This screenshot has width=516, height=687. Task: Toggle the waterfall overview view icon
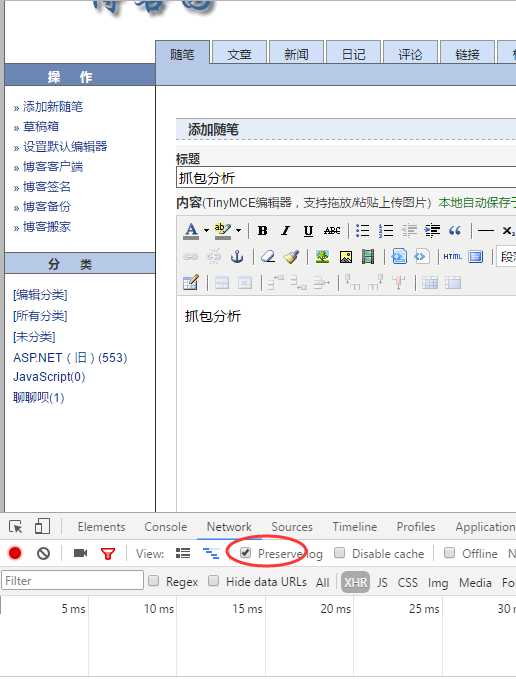pyautogui.click(x=211, y=553)
